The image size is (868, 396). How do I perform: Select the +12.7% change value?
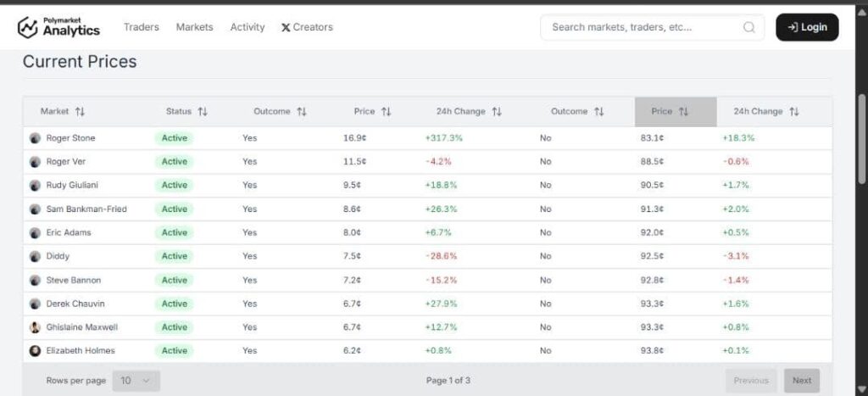[441, 327]
